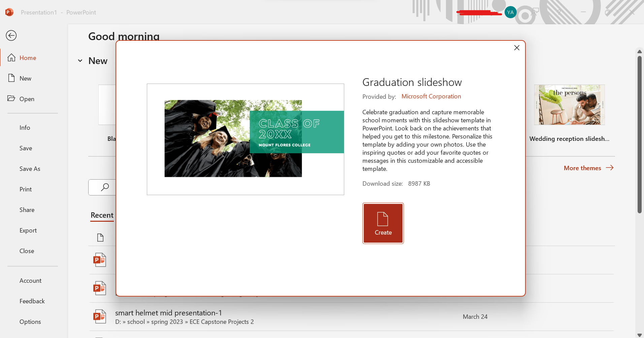Click the YA account avatar
The height and width of the screenshot is (338, 644).
[511, 12]
